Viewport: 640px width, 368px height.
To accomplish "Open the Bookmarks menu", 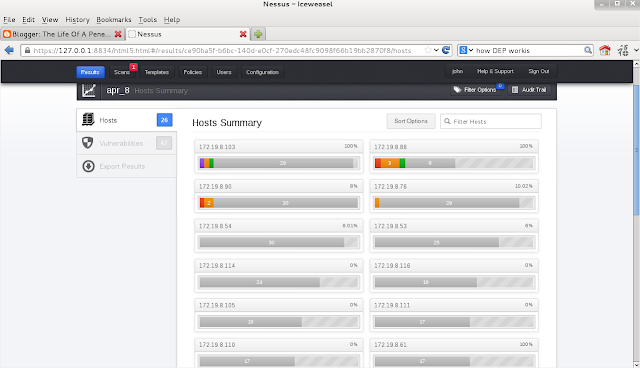I will tap(113, 20).
